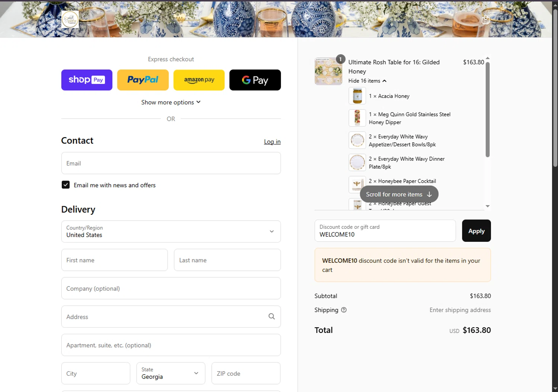Click the order list scroll down arrow
558x392 pixels.
point(488,206)
